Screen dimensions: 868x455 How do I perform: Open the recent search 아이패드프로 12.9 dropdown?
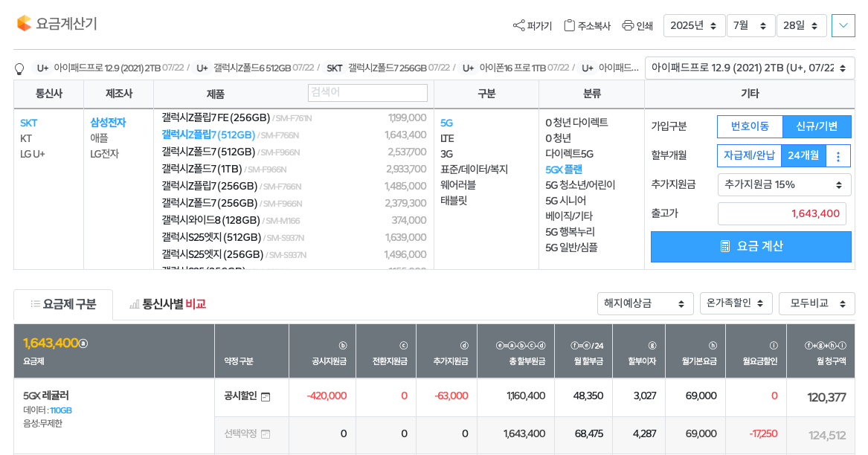[x=750, y=68]
